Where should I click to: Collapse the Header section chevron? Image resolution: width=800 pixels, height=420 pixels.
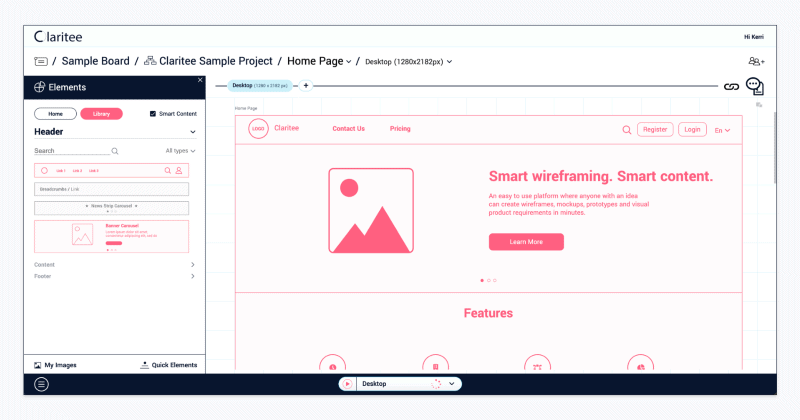point(193,132)
